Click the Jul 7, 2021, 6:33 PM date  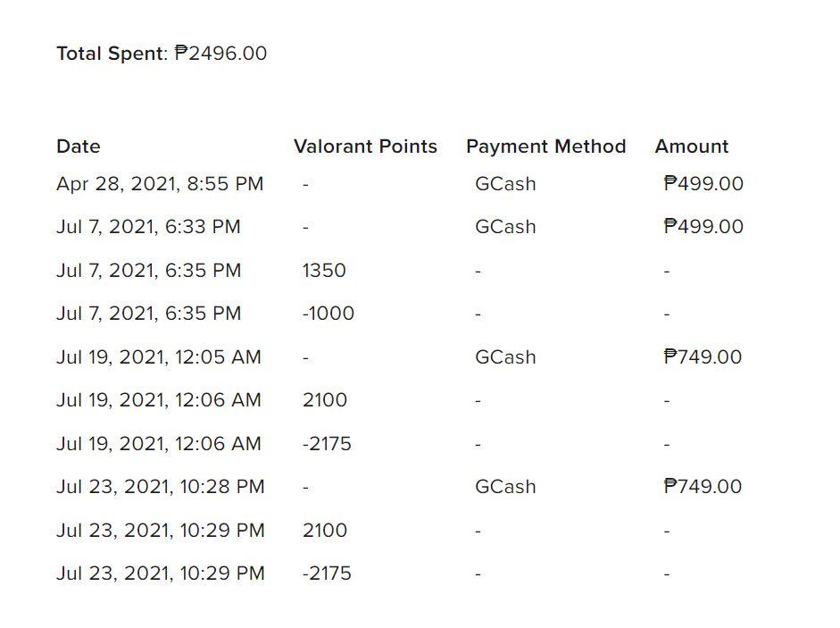(x=148, y=227)
